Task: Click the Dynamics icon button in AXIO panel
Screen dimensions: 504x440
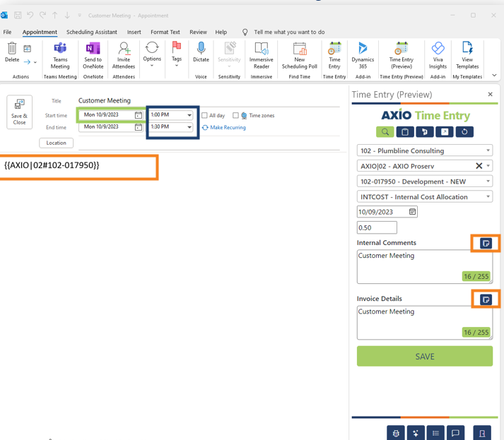Action: tap(425, 131)
